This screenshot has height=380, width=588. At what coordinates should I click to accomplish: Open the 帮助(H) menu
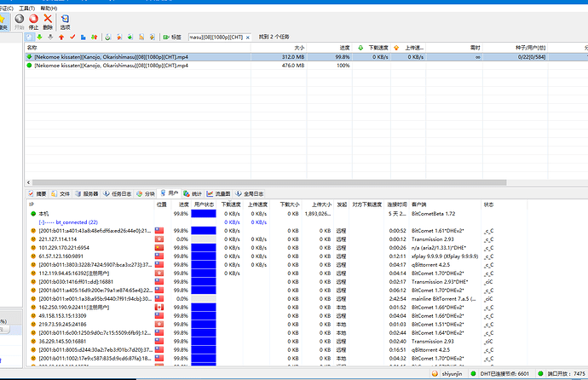[49, 9]
